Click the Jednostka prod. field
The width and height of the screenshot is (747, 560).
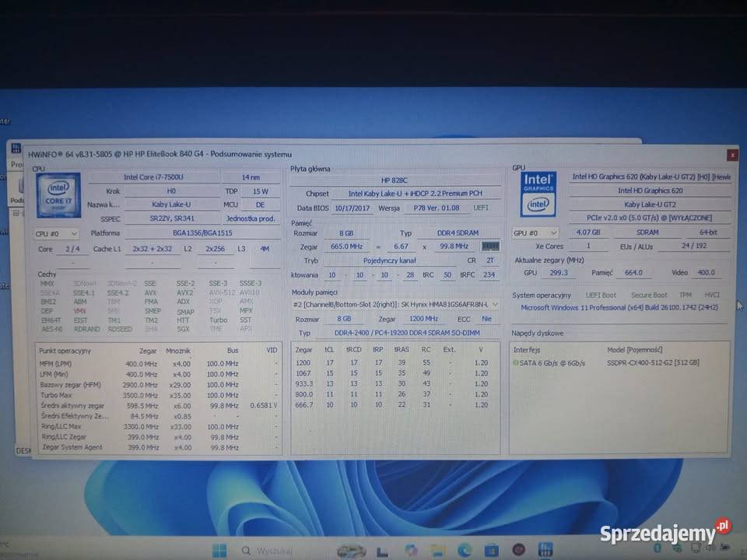pyautogui.click(x=251, y=219)
